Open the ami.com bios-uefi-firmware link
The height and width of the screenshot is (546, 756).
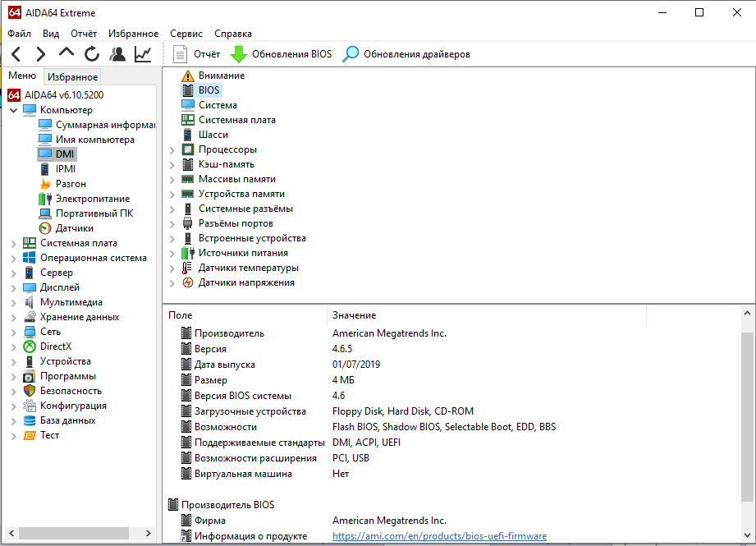coord(439,536)
